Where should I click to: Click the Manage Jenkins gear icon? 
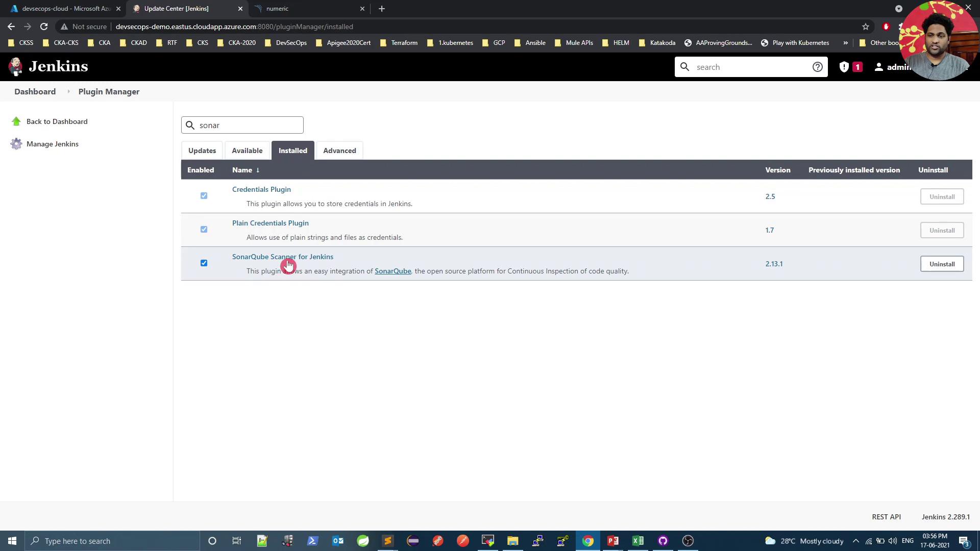[16, 144]
